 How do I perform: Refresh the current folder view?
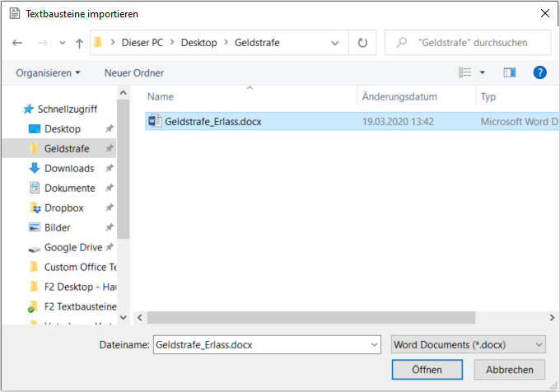point(362,43)
